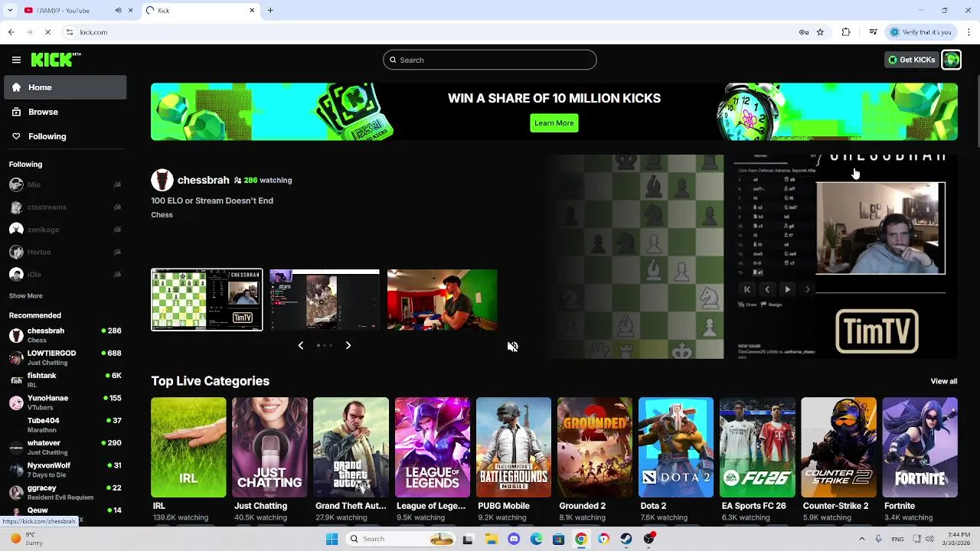980x551 pixels.
Task: Mute the YouTube tab audio icon
Action: click(118, 10)
